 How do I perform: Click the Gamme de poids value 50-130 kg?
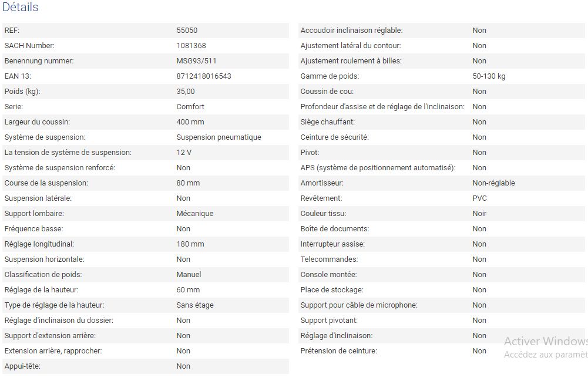click(489, 76)
